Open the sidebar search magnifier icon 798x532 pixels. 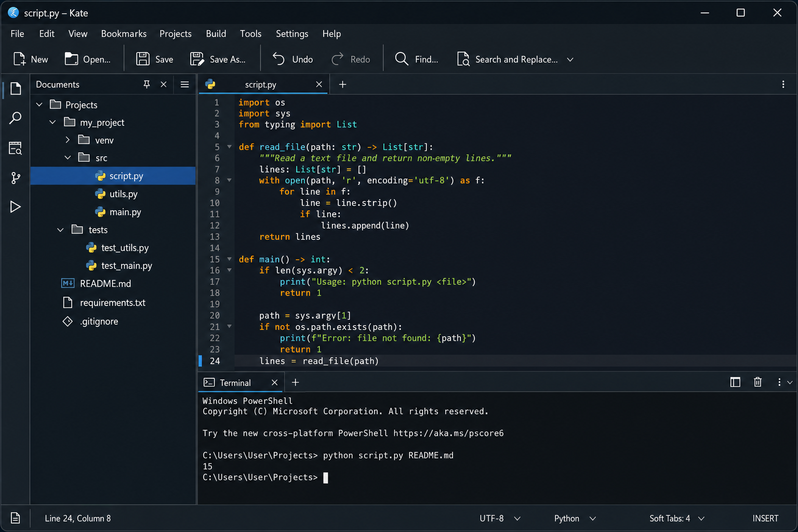[16, 118]
